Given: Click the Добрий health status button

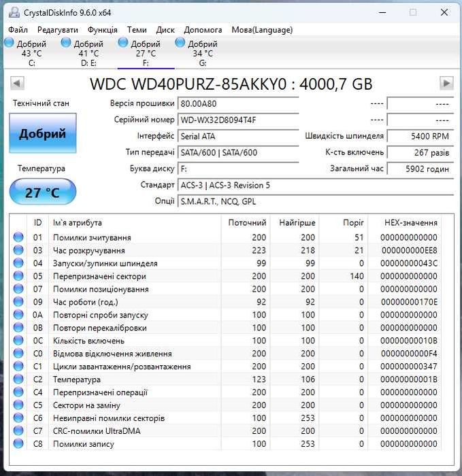Looking at the screenshot, I should [42, 133].
